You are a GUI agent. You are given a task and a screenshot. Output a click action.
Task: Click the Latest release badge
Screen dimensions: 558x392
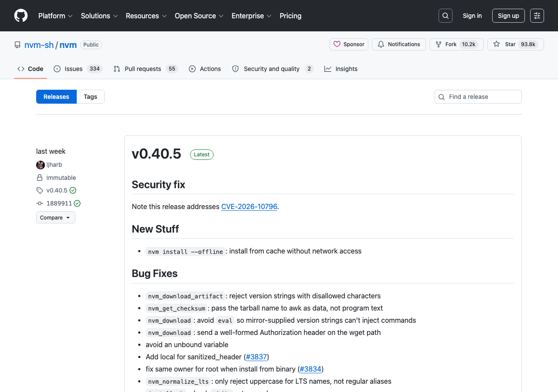point(202,154)
